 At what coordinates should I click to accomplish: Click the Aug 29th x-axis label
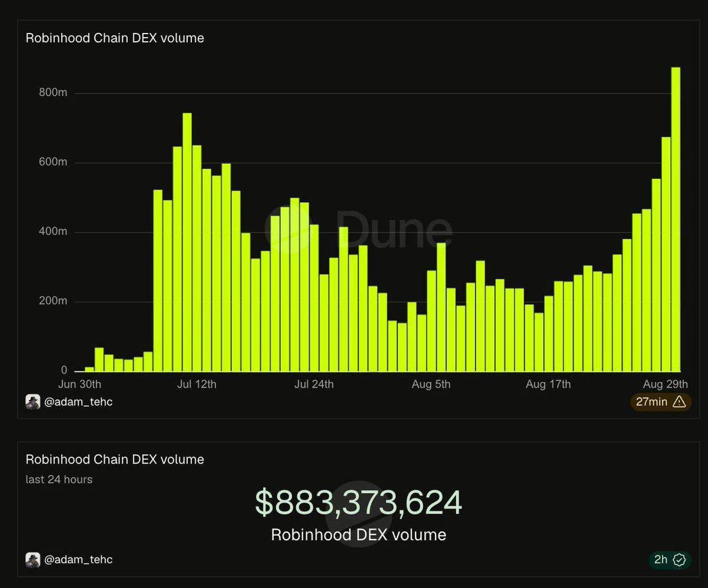tap(665, 385)
